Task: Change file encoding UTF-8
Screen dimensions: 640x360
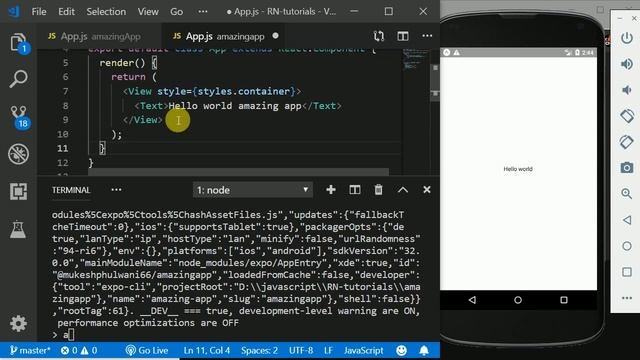Action: (x=301, y=350)
